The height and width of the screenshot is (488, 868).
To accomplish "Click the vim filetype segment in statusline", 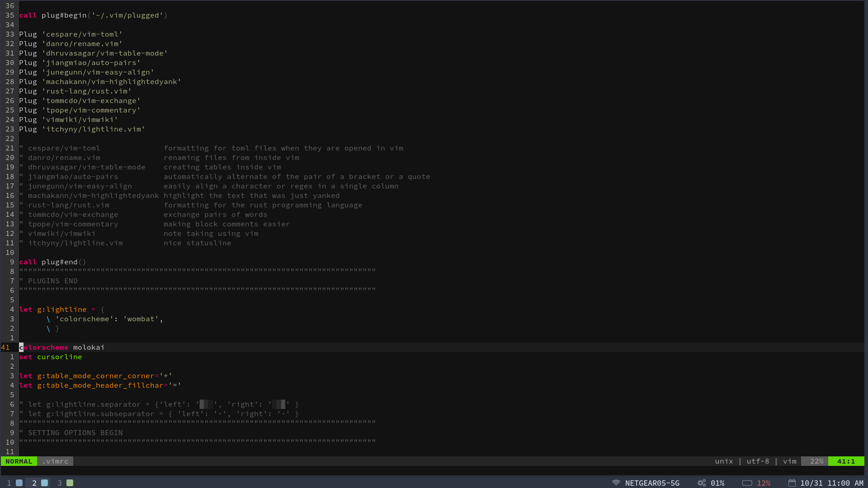I will tap(790, 461).
